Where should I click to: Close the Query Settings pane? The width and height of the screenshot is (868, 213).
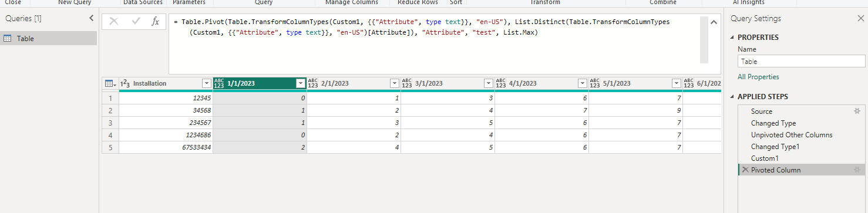pos(860,19)
